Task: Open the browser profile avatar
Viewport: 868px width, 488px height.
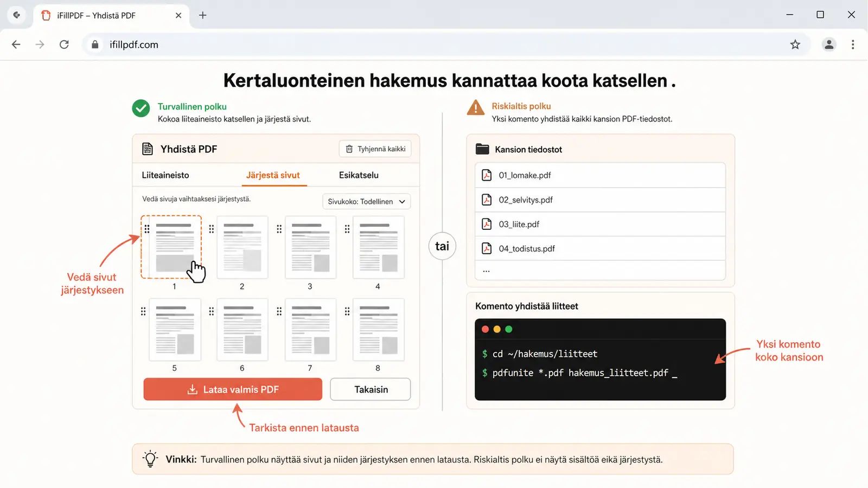Action: click(x=828, y=44)
